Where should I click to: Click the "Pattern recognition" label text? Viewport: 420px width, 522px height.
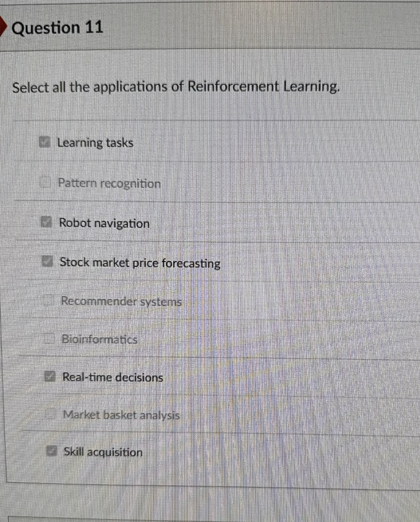click(108, 183)
